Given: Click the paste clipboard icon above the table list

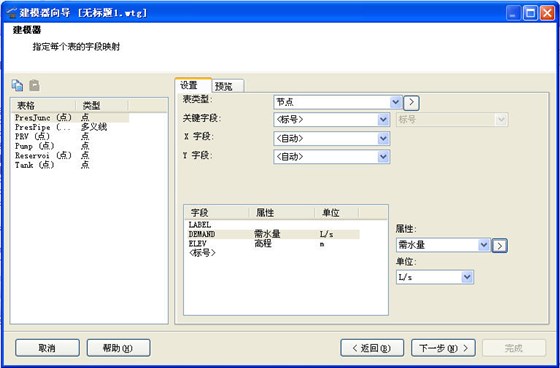Looking at the screenshot, I should [x=34, y=86].
